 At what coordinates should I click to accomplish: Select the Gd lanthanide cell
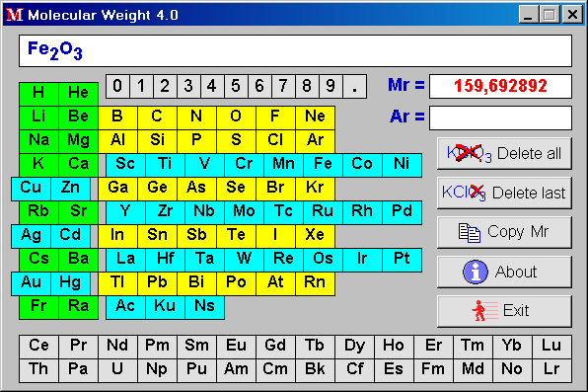(x=275, y=347)
